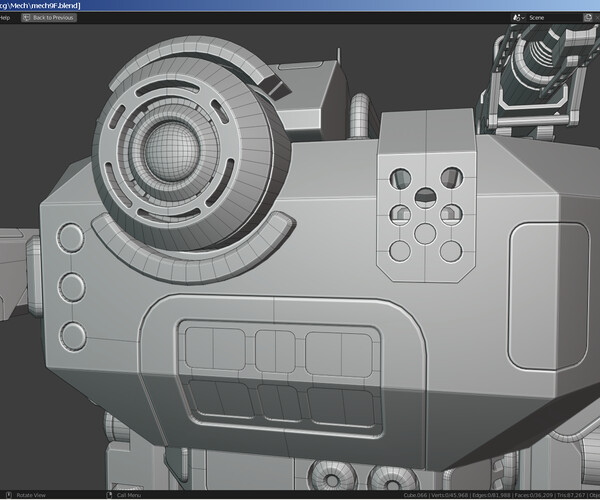Screen dimensions: 600x500
Task: Click the Call Menu mouse icon
Action: pos(109,494)
